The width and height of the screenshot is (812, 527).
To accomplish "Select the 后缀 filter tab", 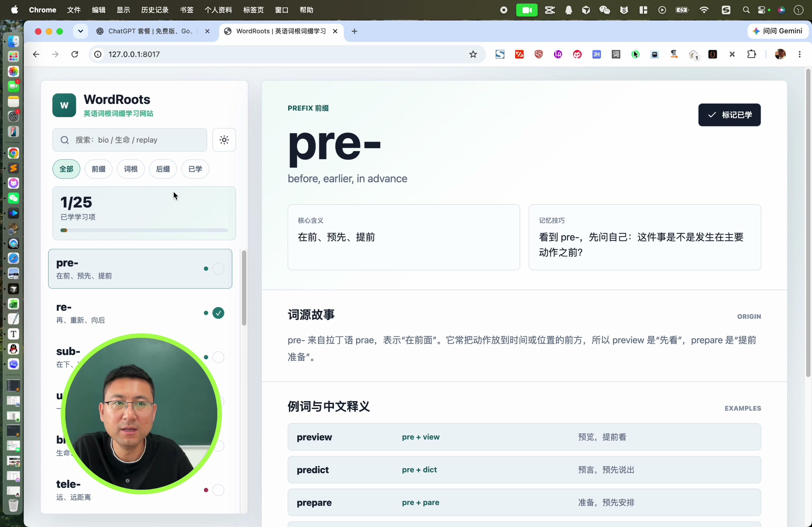I will click(x=163, y=169).
